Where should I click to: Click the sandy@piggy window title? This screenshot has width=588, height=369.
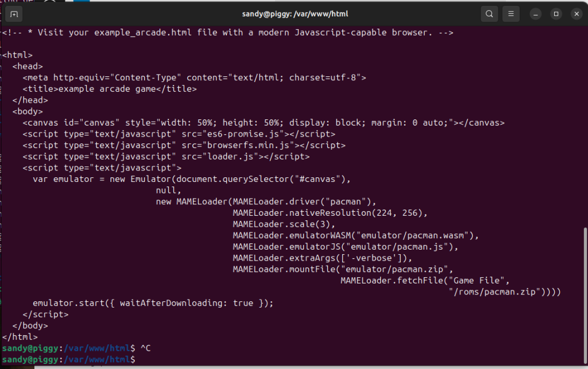[295, 14]
